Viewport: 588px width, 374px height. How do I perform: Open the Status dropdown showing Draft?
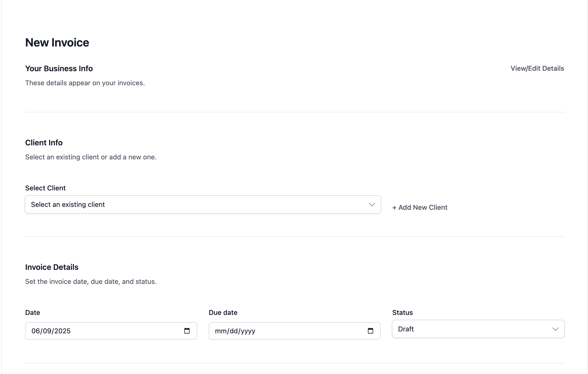[x=478, y=329]
